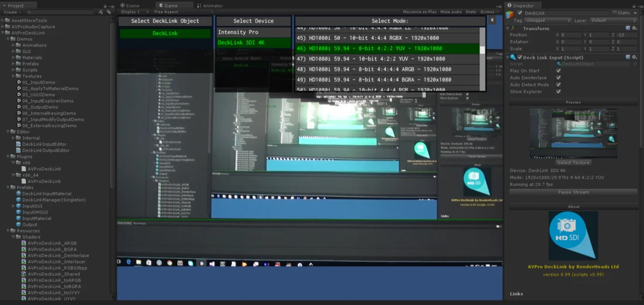Open the Tag dropdown showing Untagged
This screenshot has height=305, width=644.
pos(547,20)
